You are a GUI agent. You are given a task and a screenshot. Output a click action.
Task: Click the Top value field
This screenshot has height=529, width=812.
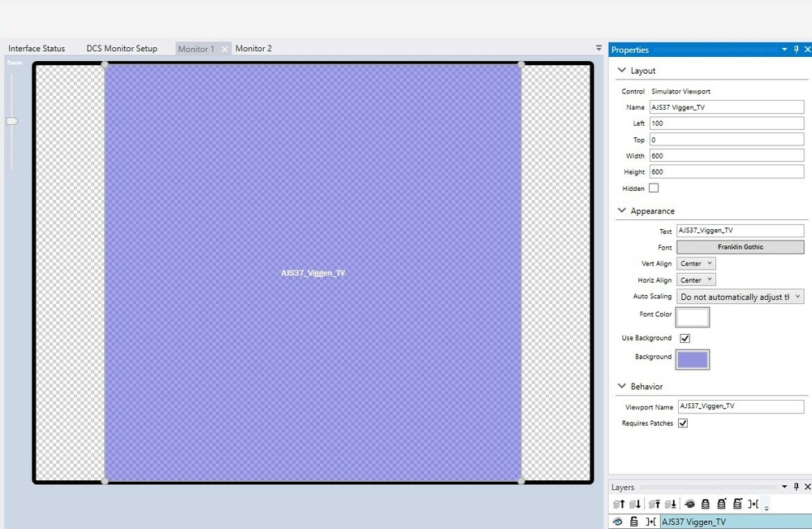727,140
